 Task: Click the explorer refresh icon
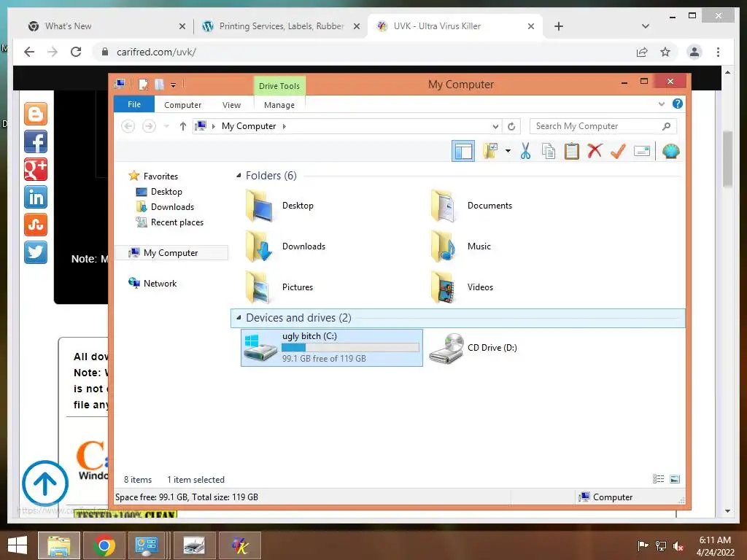[x=511, y=126]
